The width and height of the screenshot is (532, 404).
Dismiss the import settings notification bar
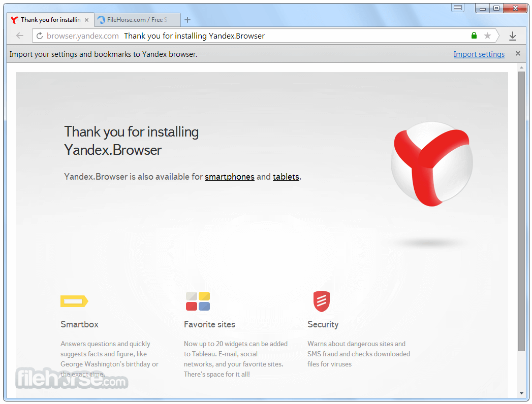click(x=518, y=54)
